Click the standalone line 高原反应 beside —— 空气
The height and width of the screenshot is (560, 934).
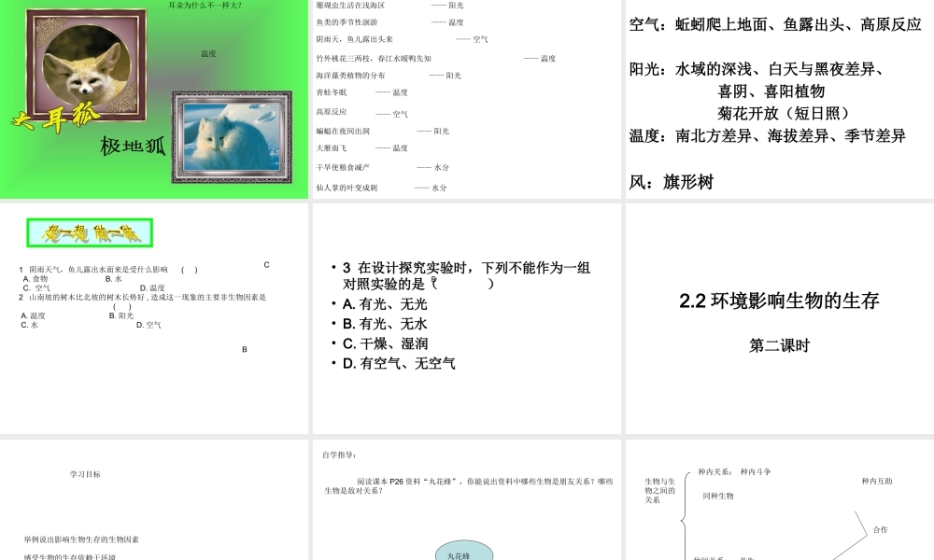tap(332, 111)
